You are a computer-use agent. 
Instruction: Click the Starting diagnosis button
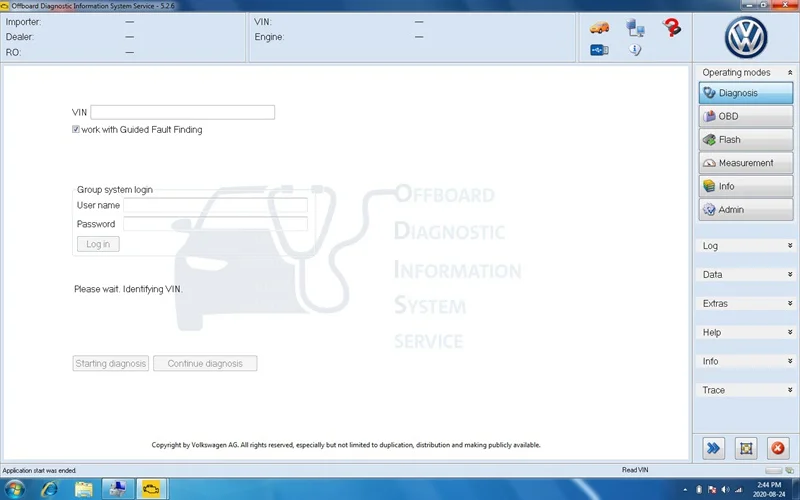(111, 363)
